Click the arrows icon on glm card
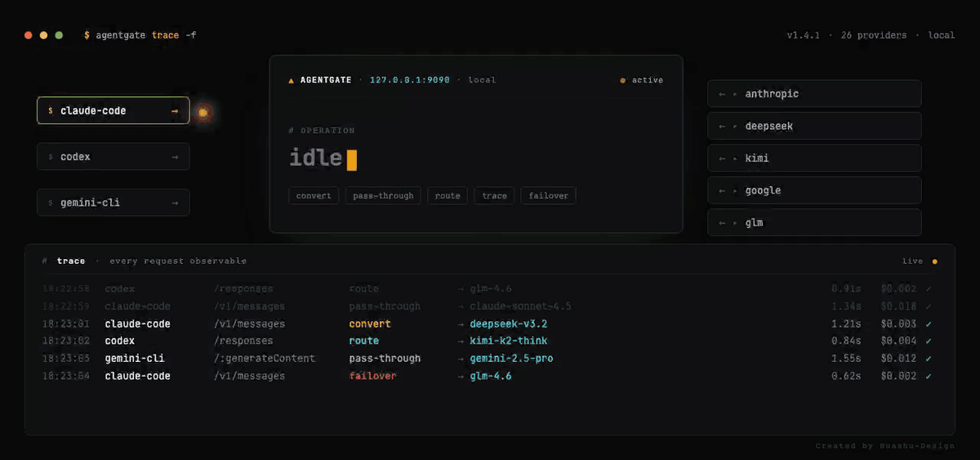Screen dimensions: 980x460 click(x=728, y=223)
